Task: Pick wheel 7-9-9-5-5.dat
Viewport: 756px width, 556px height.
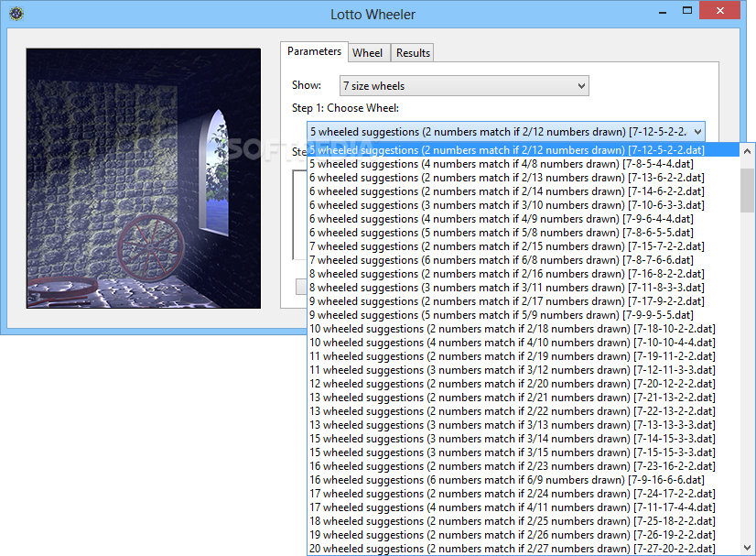Action: coord(523,315)
